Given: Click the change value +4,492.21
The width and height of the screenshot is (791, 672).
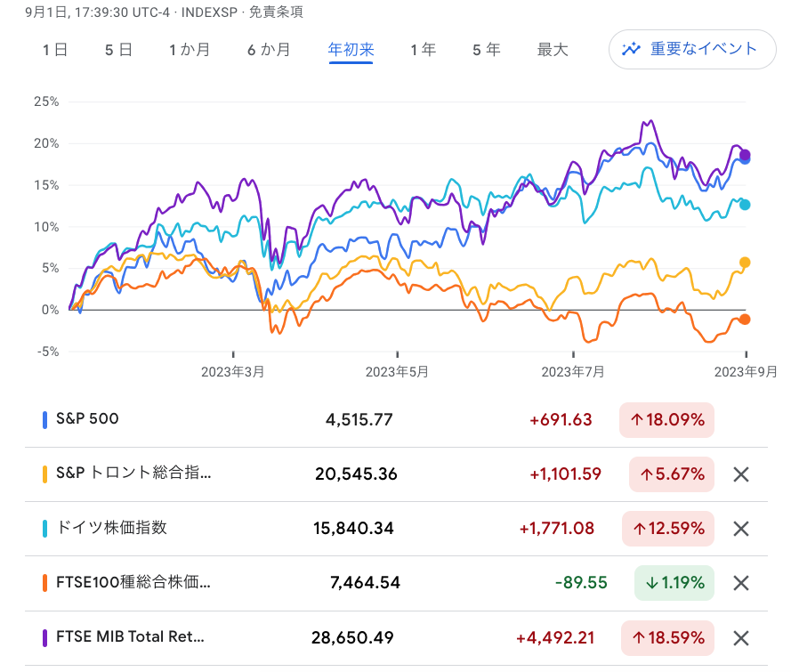Looking at the screenshot, I should 555,638.
